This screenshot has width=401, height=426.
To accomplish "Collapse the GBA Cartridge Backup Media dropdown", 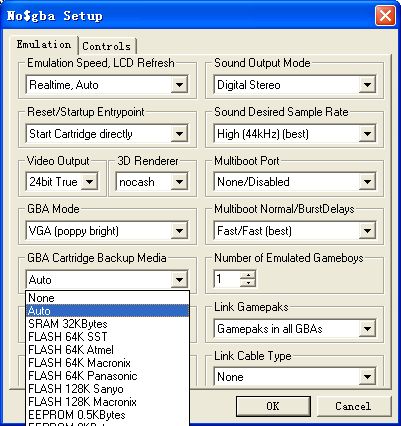I will coord(179,279).
